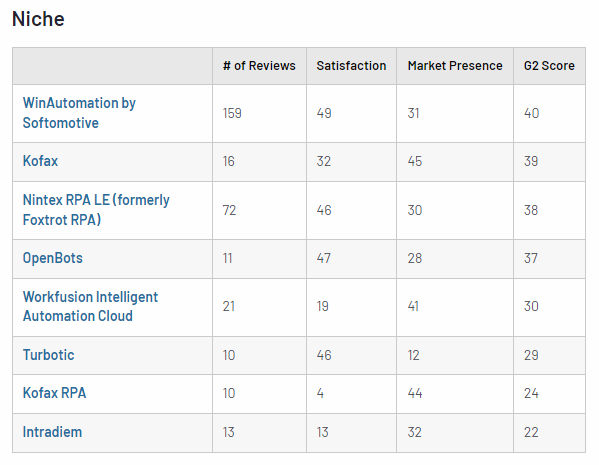Click the '# of Reviews' column header
Screen dimensions: 599x465
pos(259,66)
